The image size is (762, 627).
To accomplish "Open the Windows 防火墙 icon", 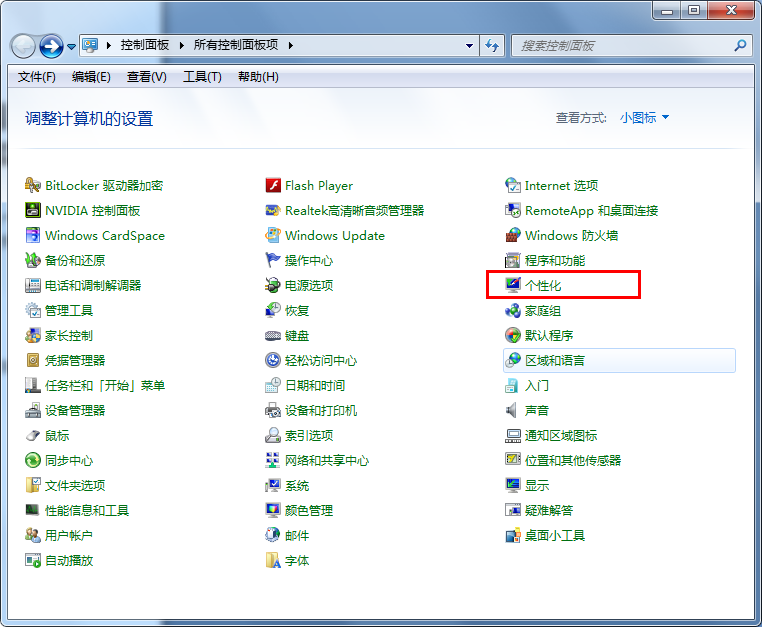I will tap(513, 235).
